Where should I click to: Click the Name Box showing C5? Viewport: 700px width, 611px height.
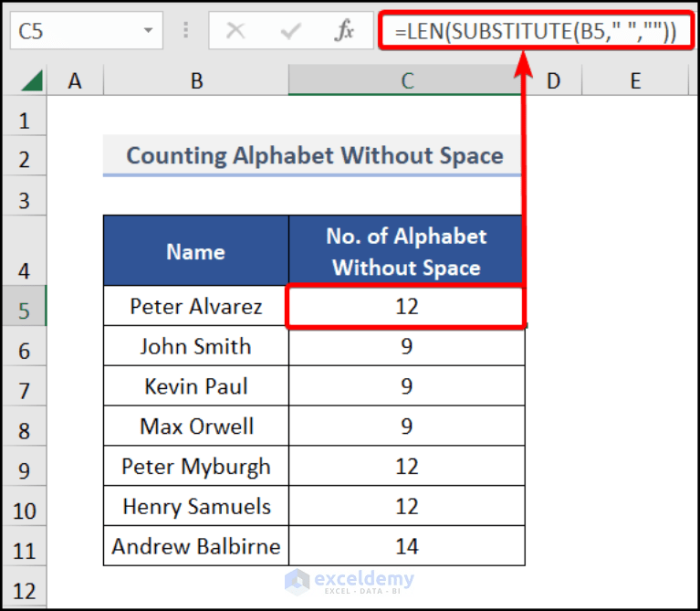87,31
